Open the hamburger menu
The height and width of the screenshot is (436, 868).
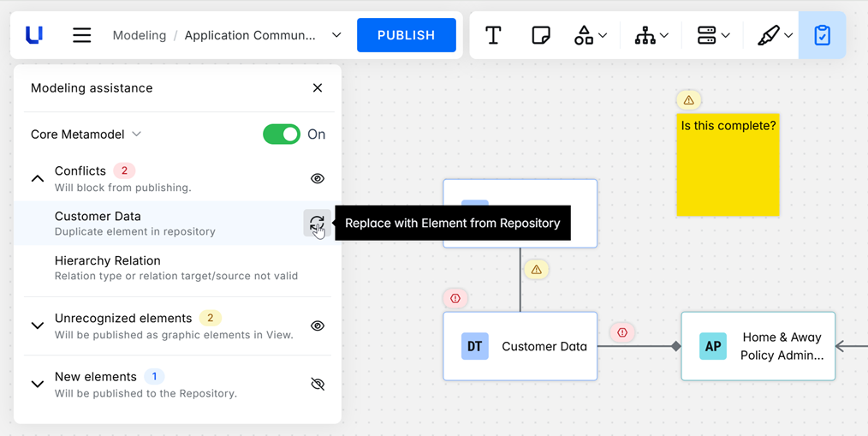pyautogui.click(x=82, y=35)
